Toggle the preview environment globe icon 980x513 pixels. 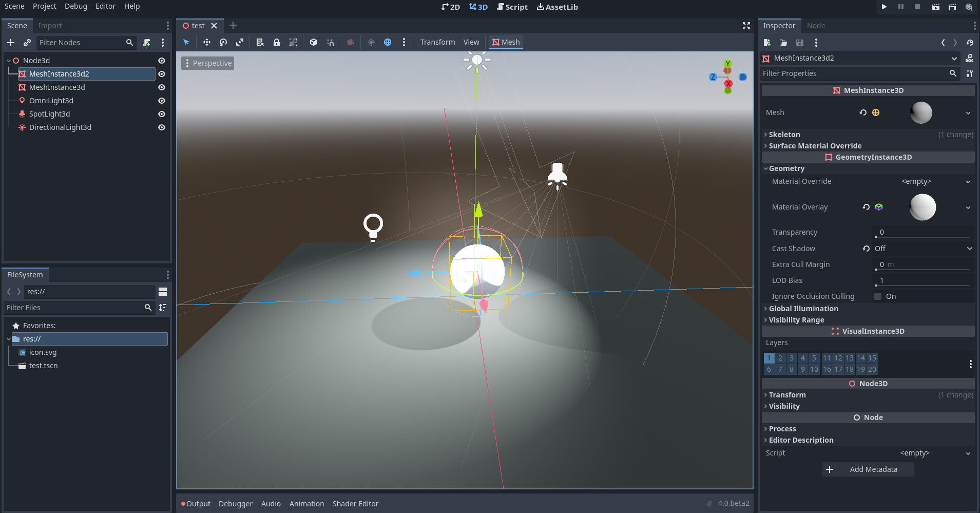coord(388,42)
